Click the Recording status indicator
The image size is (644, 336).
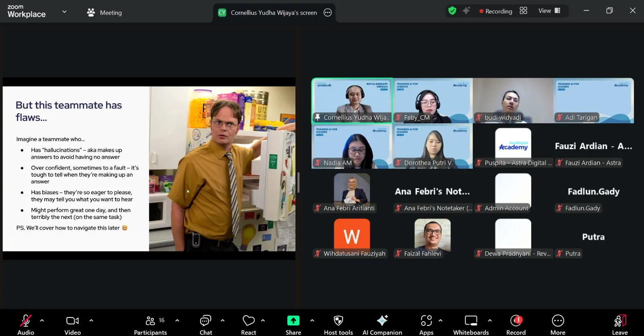495,11
